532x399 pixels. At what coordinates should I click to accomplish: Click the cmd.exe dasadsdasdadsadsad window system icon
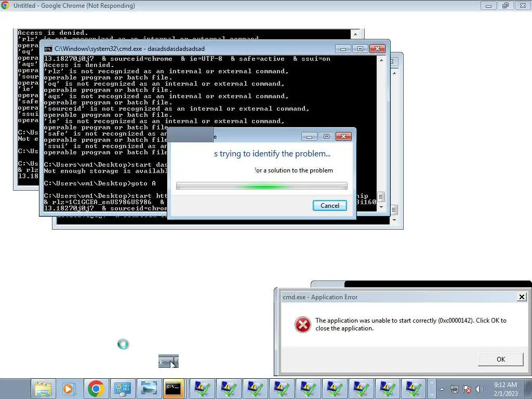(48, 49)
